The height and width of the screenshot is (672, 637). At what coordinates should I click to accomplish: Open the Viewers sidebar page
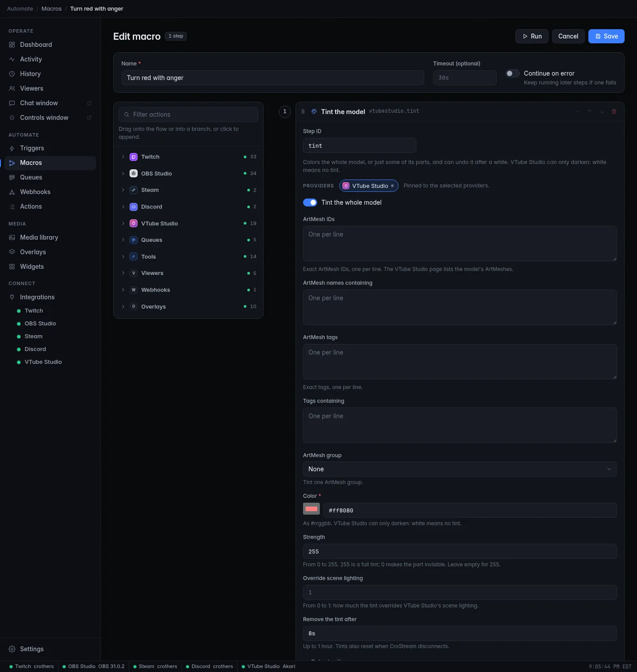pyautogui.click(x=50, y=88)
